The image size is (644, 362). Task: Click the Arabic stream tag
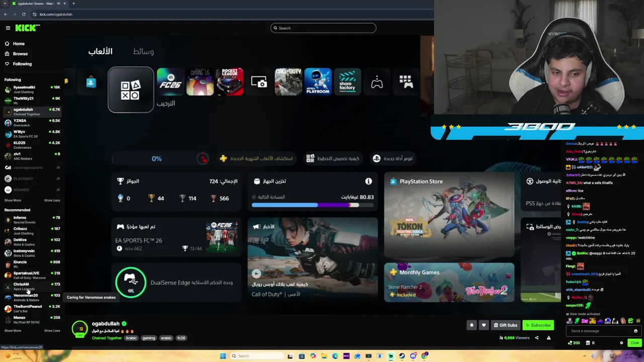(131, 338)
